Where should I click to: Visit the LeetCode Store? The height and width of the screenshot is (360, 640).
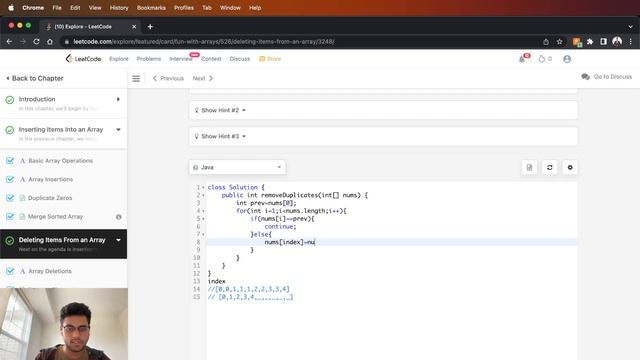(x=270, y=59)
